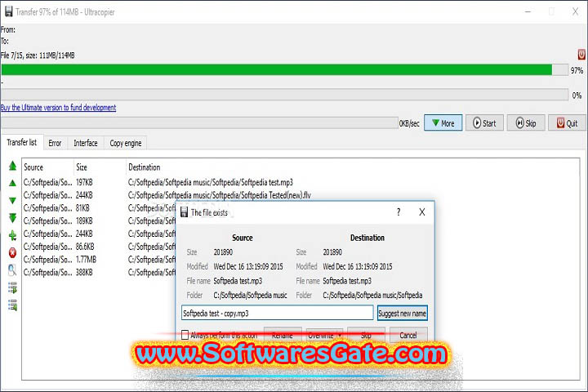Click the red power icon beside file progress
The height and width of the screenshot is (392, 588).
coord(581,55)
